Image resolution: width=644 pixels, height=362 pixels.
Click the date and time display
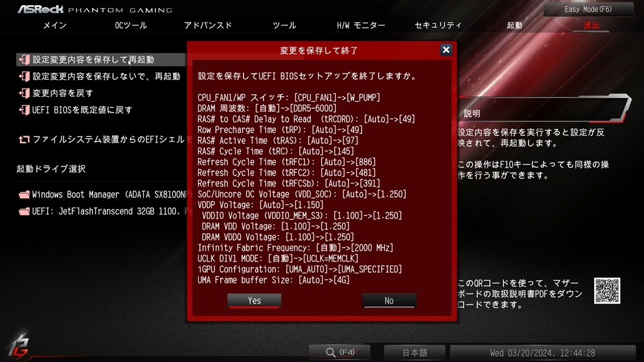[x=543, y=353]
